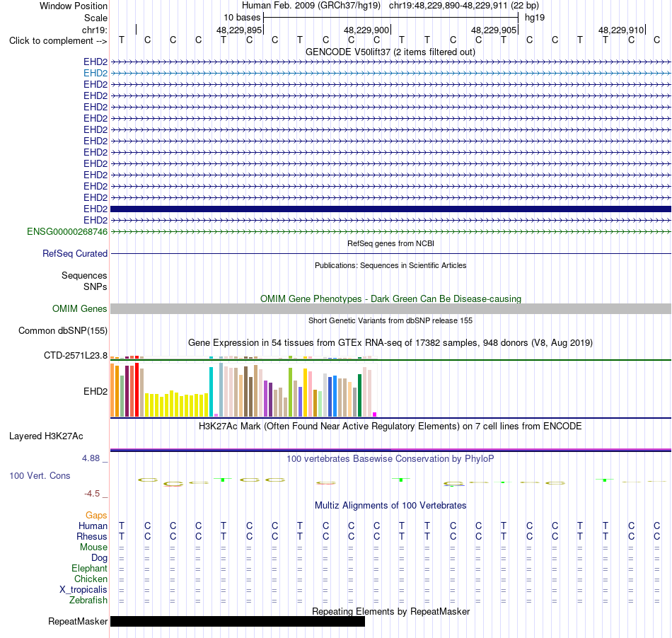Click the EHD2 label beside GTEx bar chart
672x638 pixels.
(95, 391)
